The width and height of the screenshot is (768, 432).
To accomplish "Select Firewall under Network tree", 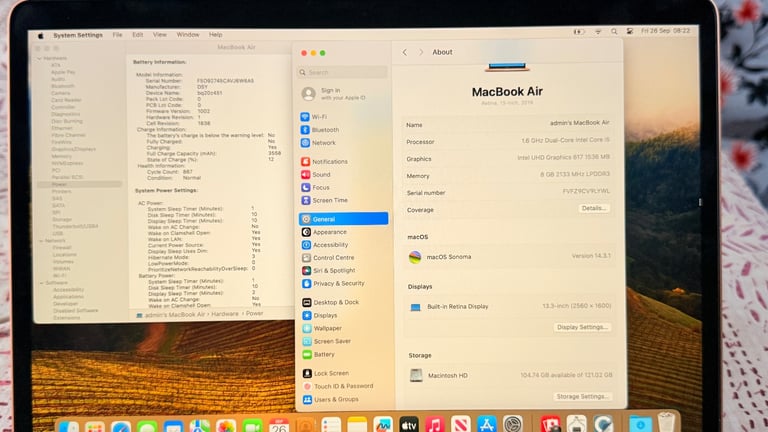I will click(x=62, y=248).
